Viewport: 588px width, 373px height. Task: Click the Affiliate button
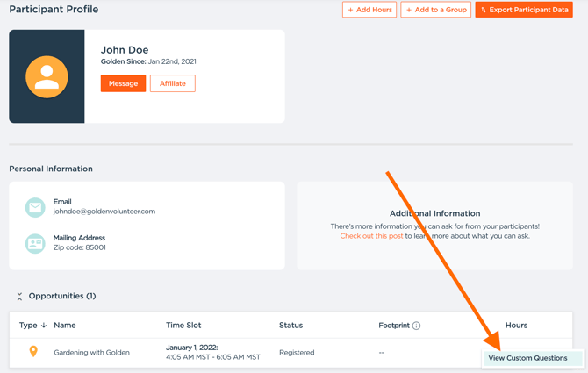(172, 83)
